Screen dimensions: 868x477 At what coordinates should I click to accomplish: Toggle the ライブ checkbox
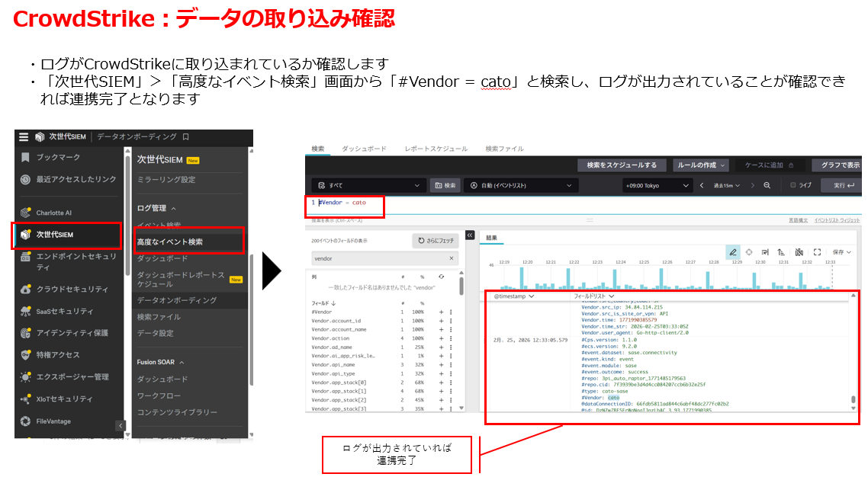[793, 185]
